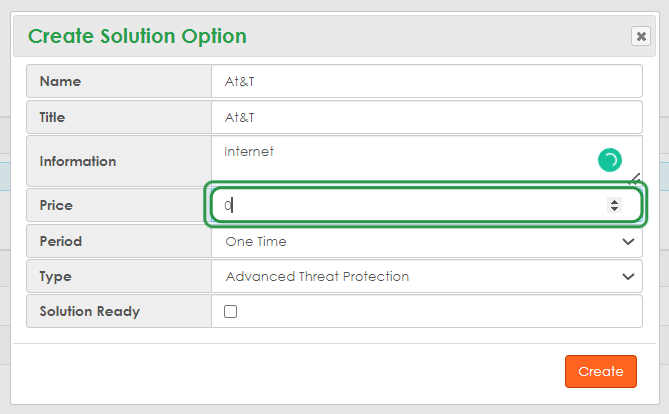669x414 pixels.
Task: Click the Name field label
Action: (x=60, y=81)
